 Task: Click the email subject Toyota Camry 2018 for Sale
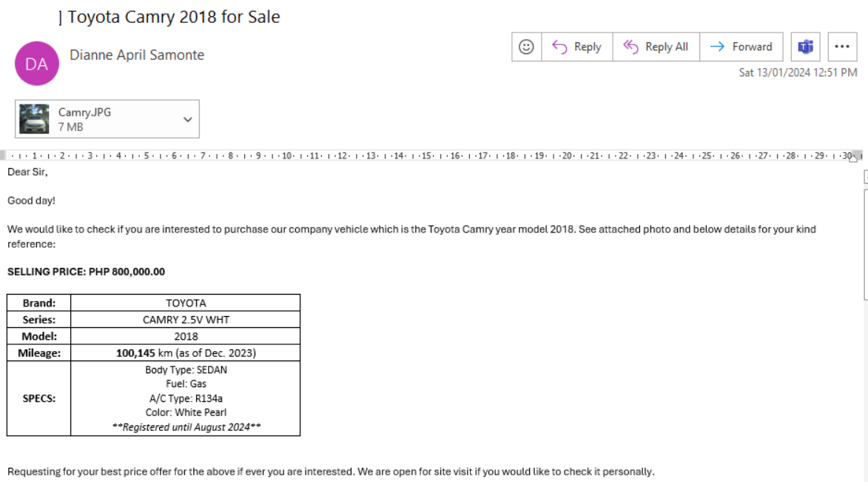(x=174, y=17)
